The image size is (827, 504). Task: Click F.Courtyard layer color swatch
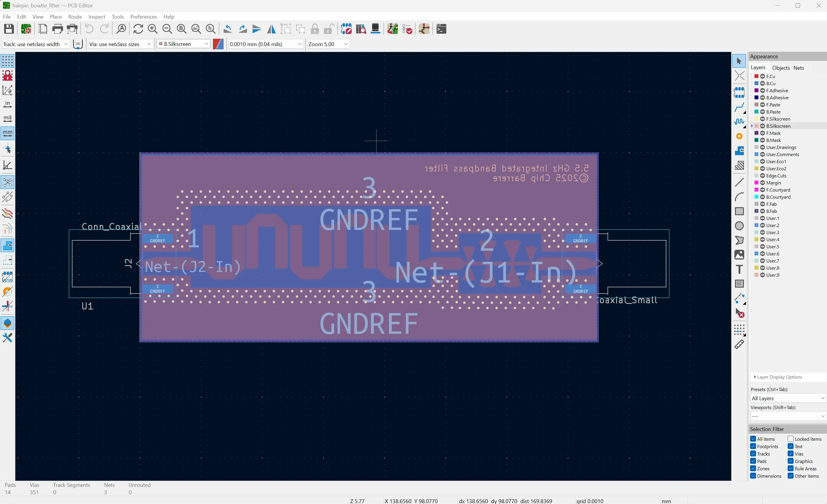756,190
